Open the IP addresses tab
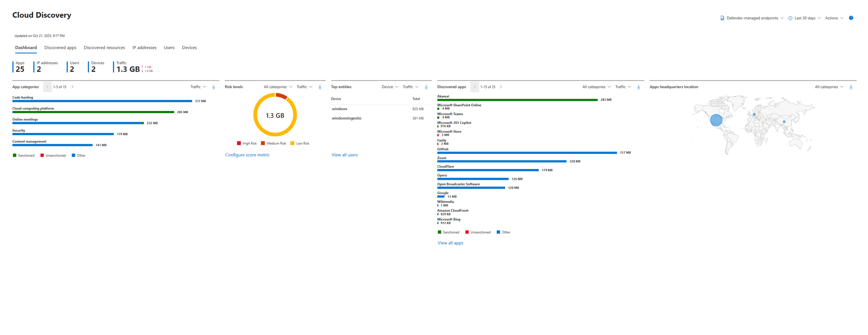Viewport: 868px width, 335px height. coord(144,48)
